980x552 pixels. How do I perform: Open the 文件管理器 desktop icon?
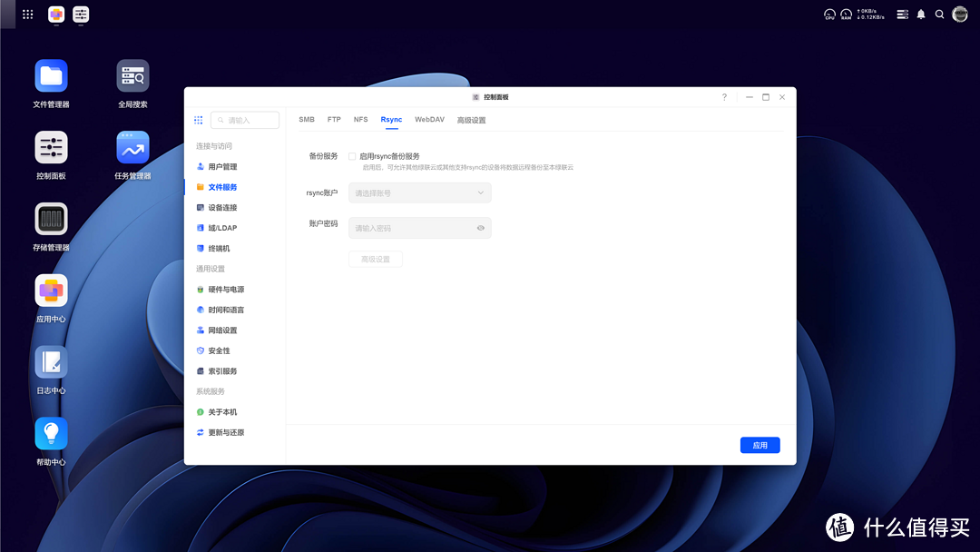[x=51, y=76]
